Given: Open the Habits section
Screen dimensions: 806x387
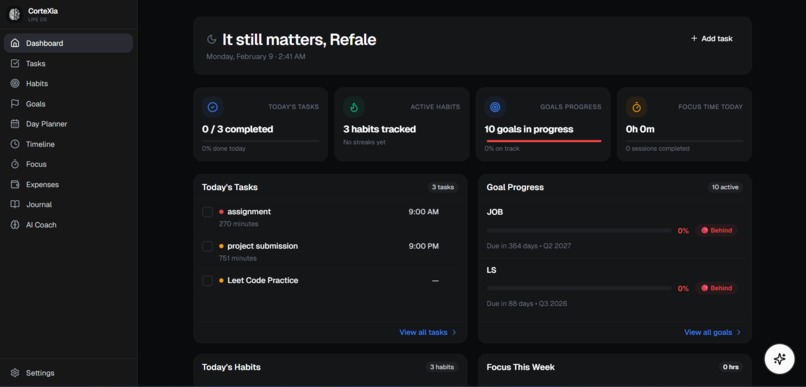Looking at the screenshot, I should point(68,83).
